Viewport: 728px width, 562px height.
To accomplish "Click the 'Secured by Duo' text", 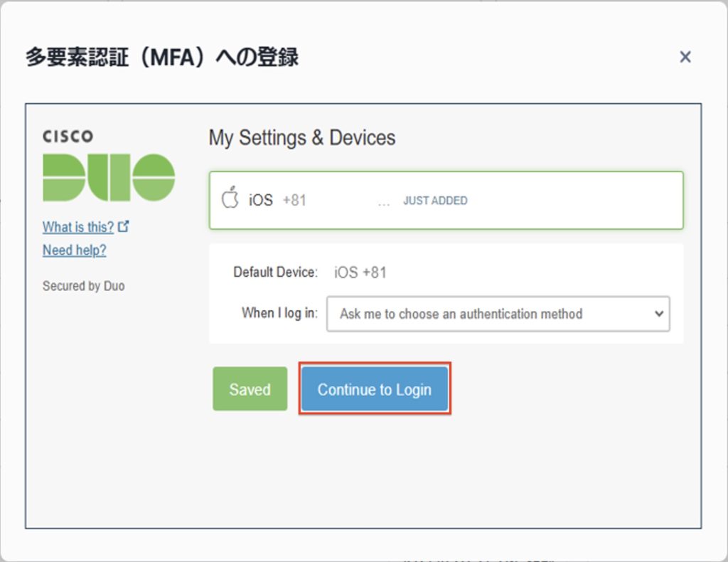I will coord(83,286).
